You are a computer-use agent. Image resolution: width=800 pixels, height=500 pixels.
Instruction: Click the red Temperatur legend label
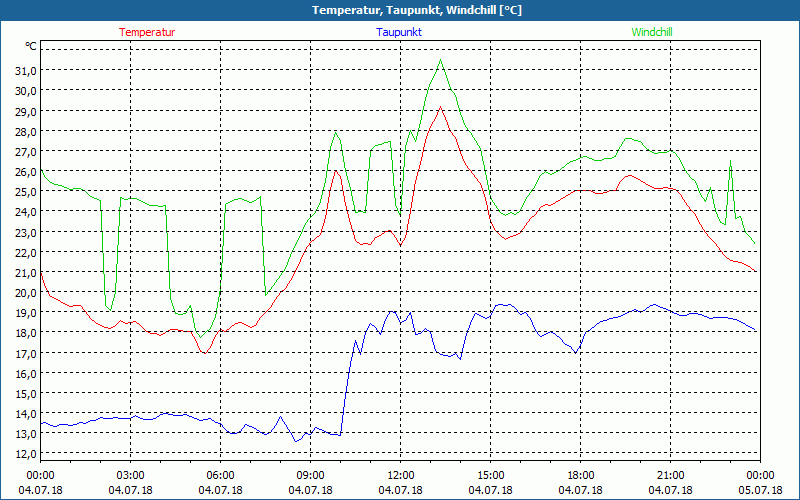tap(147, 32)
